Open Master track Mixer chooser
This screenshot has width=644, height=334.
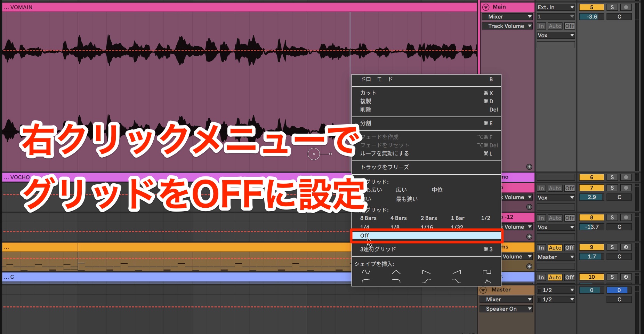(506, 300)
